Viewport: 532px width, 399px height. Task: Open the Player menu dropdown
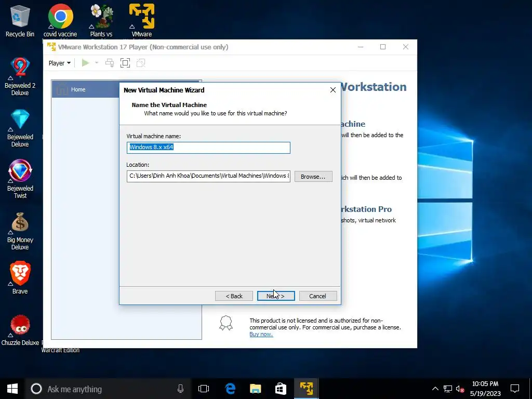click(59, 63)
